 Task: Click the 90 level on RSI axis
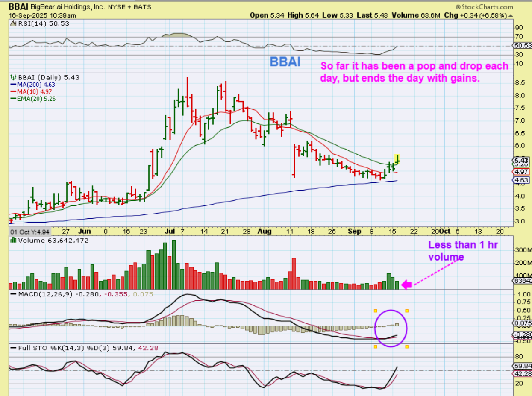click(x=519, y=27)
